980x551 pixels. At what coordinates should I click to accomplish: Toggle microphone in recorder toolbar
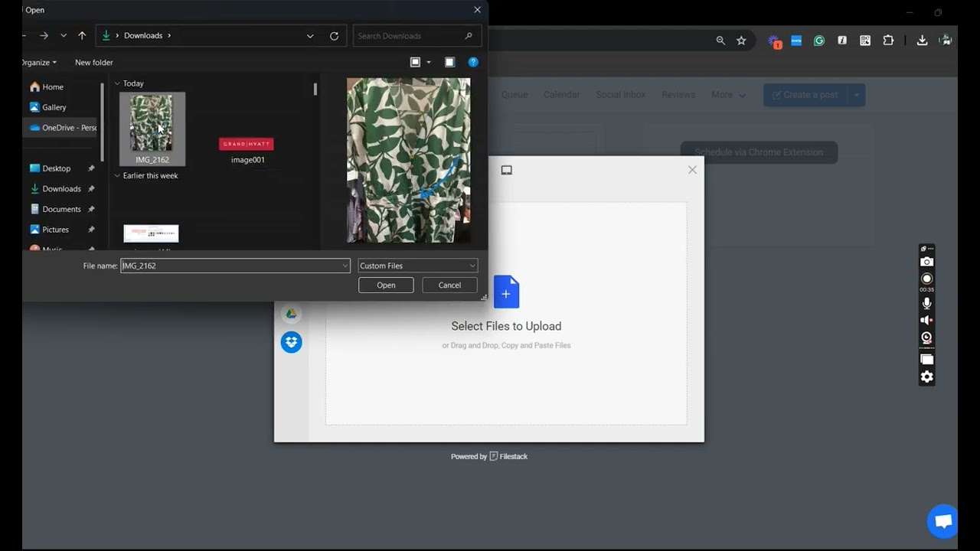click(x=927, y=304)
